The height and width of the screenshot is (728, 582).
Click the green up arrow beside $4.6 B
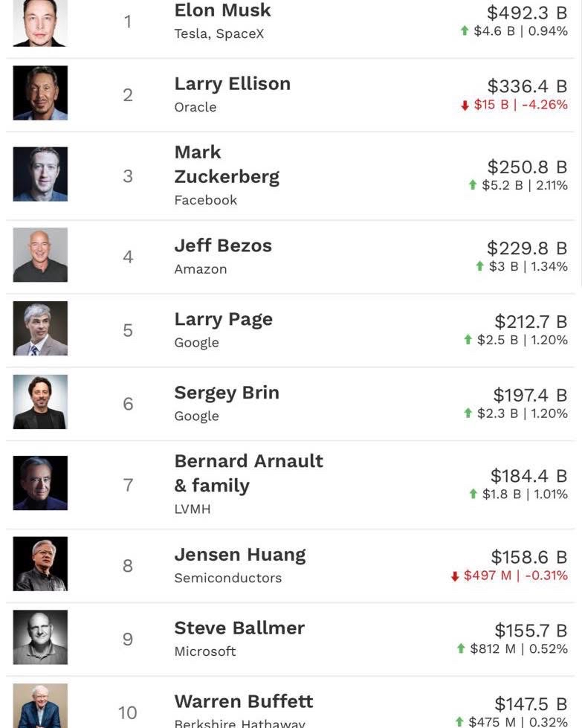tap(465, 31)
